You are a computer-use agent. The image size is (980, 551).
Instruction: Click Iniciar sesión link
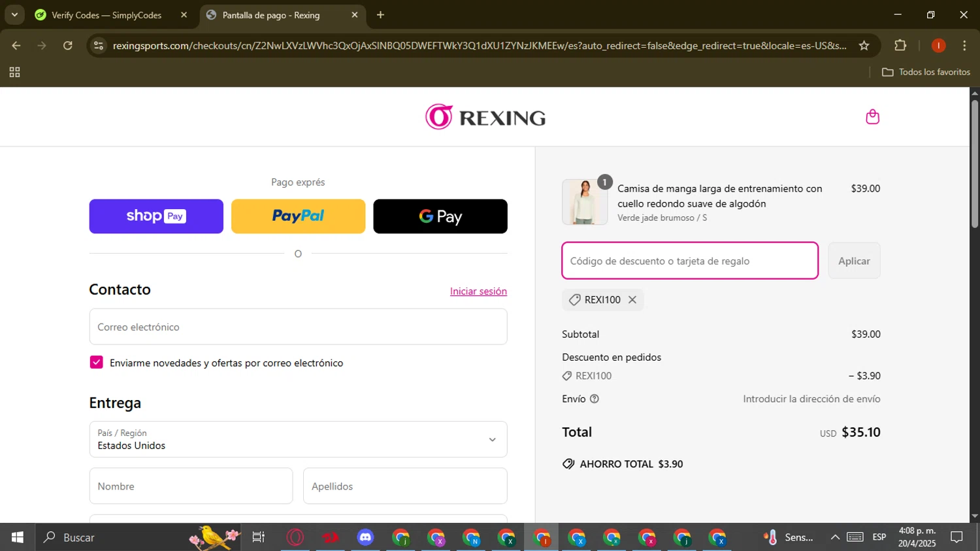[478, 292]
